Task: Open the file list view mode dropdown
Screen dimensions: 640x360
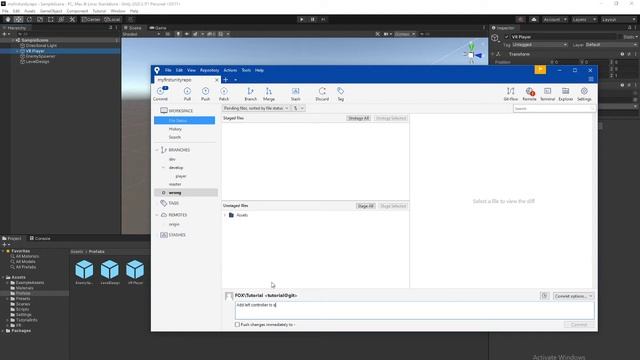Action: [299, 108]
